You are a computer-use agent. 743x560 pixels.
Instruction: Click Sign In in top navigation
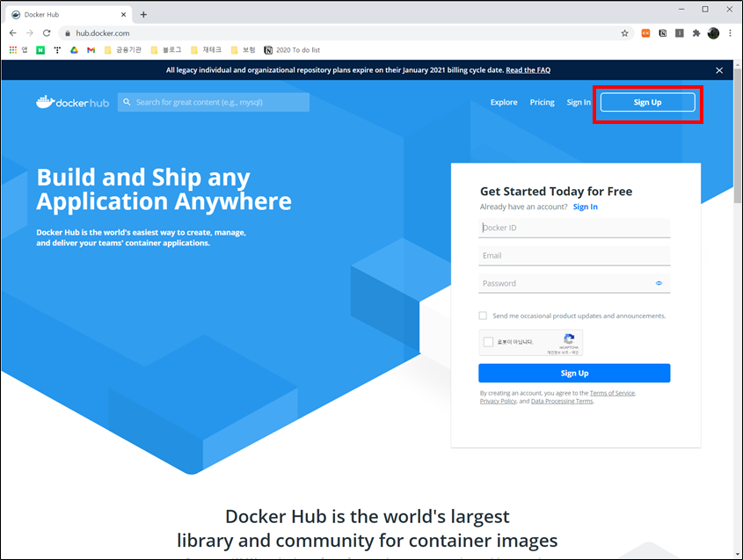coord(579,102)
